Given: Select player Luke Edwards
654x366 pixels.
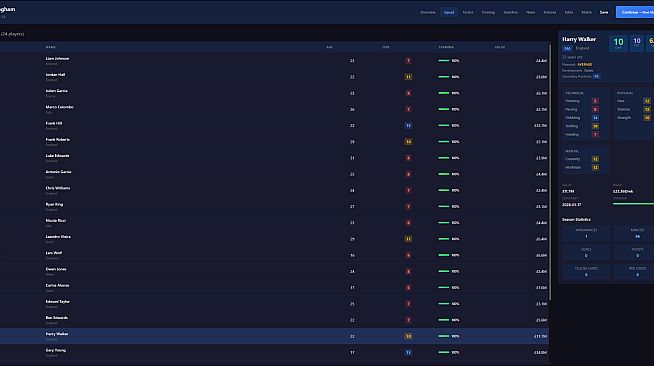Looking at the screenshot, I should tap(57, 155).
